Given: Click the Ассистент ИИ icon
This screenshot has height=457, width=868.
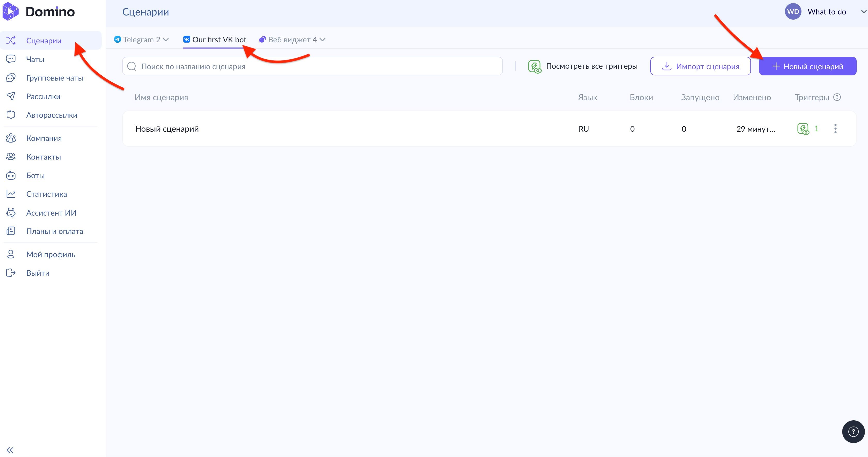Looking at the screenshot, I should tap(11, 213).
